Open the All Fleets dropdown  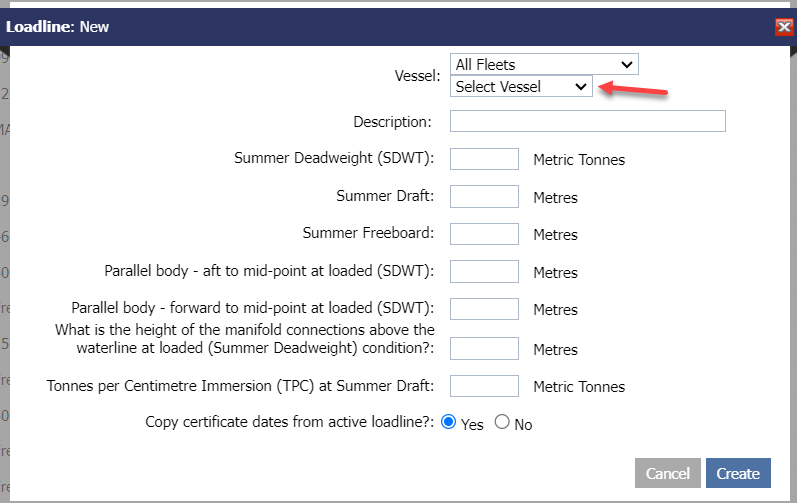point(544,64)
